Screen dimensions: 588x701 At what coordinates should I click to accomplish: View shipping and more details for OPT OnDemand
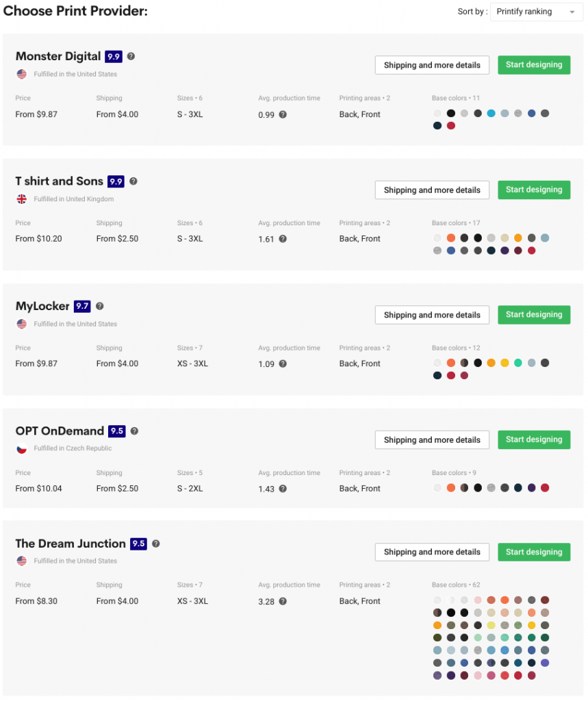(x=432, y=440)
